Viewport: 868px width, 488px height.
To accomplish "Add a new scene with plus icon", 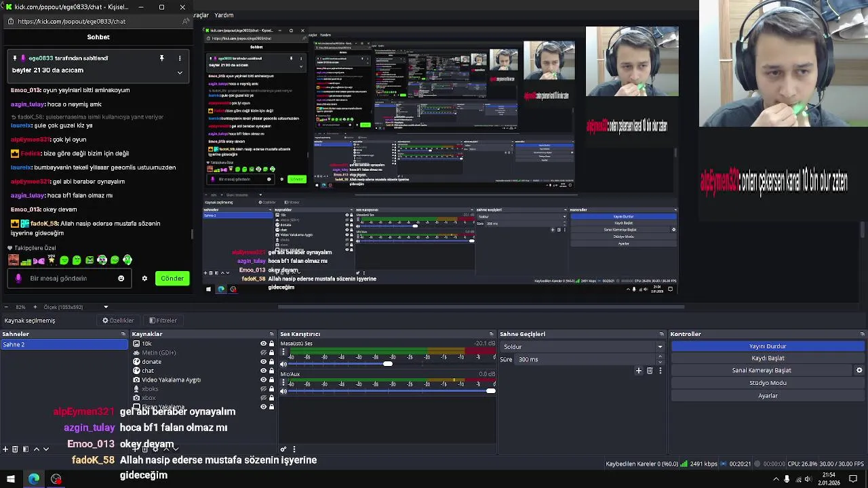I will coord(5,449).
